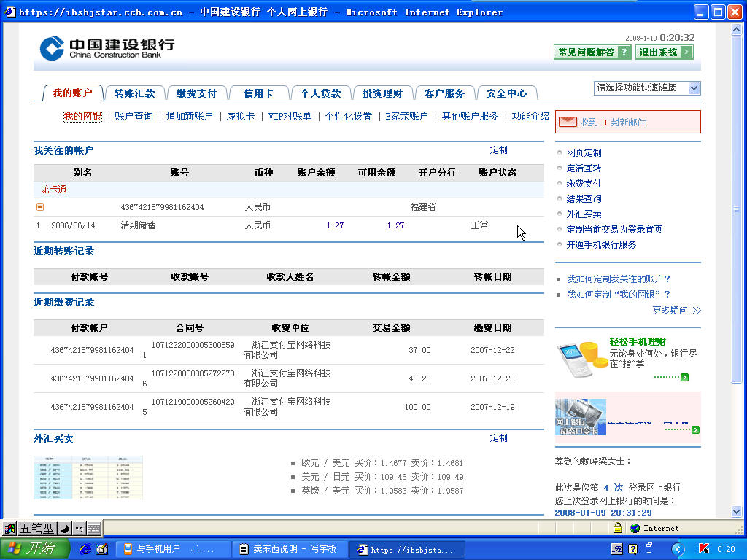Image resolution: width=747 pixels, height=560 pixels.
Task: Switch to the 投资理财 tab
Action: point(382,93)
